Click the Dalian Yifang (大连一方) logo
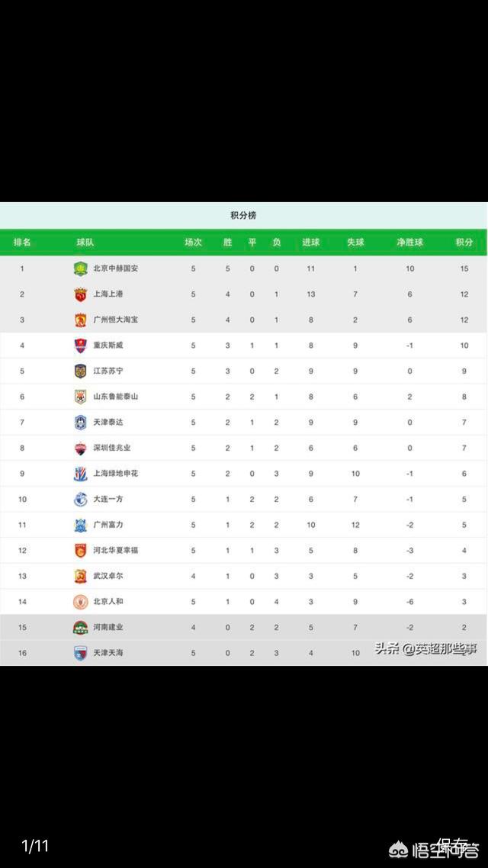 pos(81,500)
